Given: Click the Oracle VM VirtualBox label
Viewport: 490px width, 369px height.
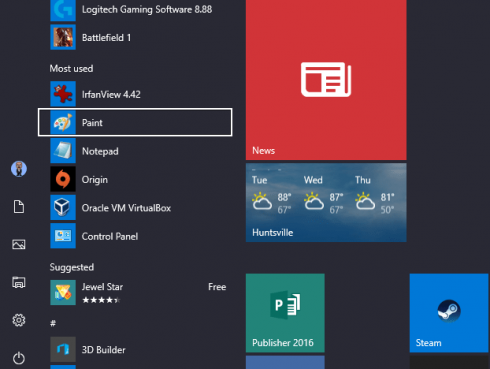Looking at the screenshot, I should pyautogui.click(x=126, y=208).
